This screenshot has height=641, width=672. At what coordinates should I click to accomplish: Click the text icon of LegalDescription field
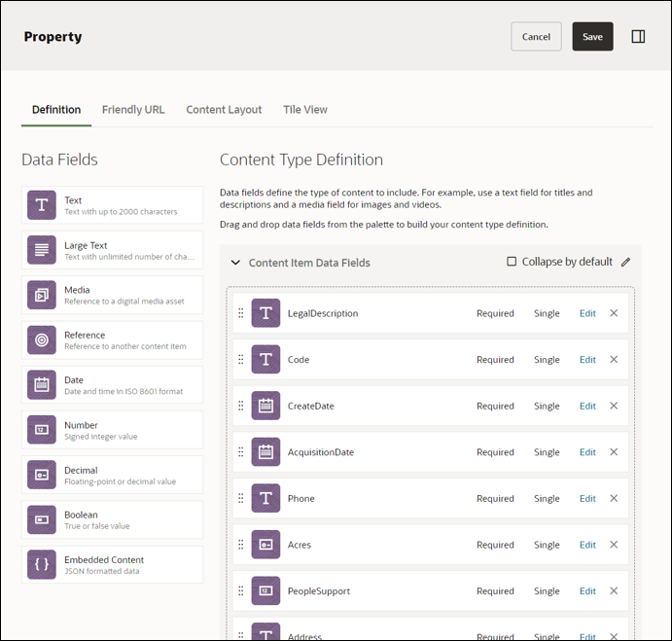coord(265,313)
